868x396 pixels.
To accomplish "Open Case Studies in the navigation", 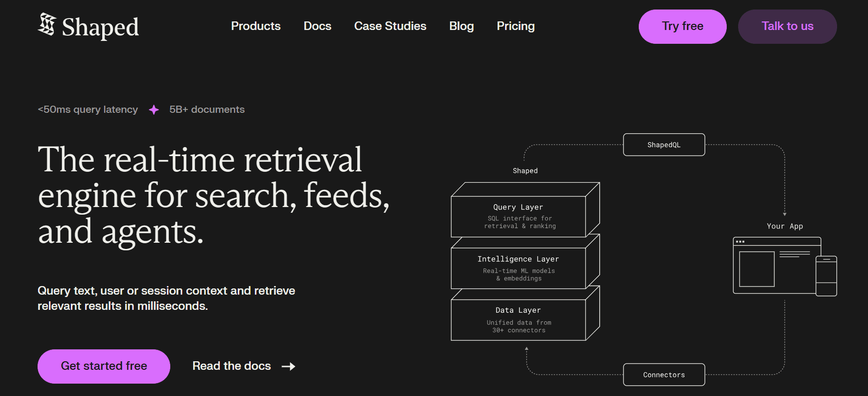I will 390,26.
